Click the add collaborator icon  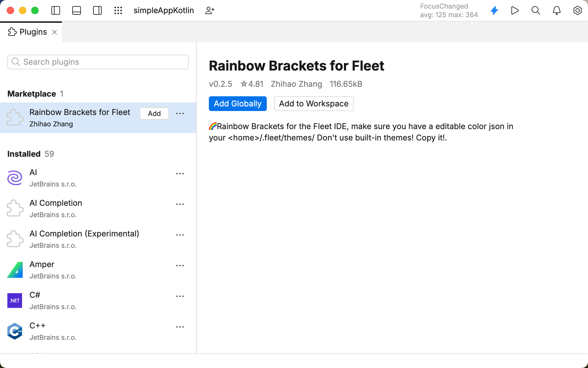(210, 10)
